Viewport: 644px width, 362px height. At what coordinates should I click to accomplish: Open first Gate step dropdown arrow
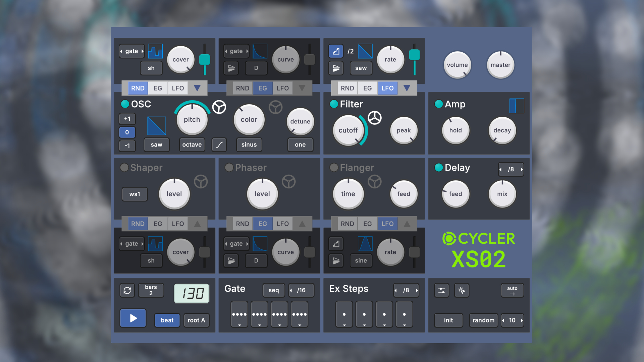click(239, 325)
